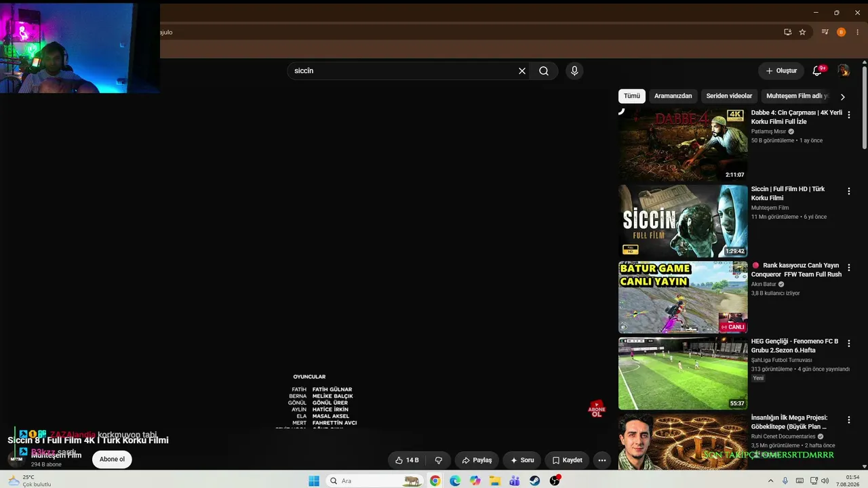Select the Tümü filter chip
The image size is (868, 488).
pyautogui.click(x=632, y=96)
